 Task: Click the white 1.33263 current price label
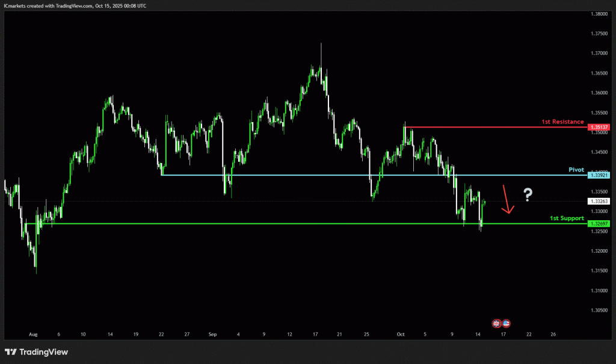coord(600,201)
